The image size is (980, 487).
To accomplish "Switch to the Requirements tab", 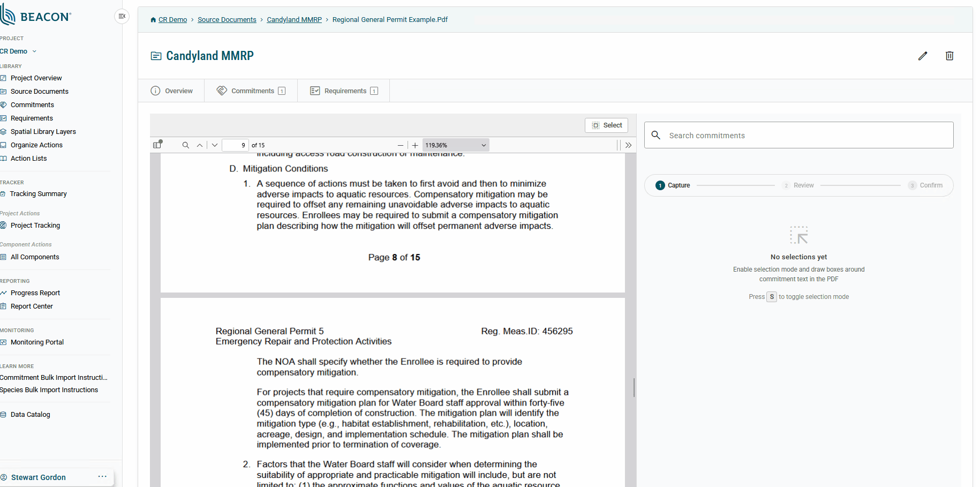I will click(344, 91).
